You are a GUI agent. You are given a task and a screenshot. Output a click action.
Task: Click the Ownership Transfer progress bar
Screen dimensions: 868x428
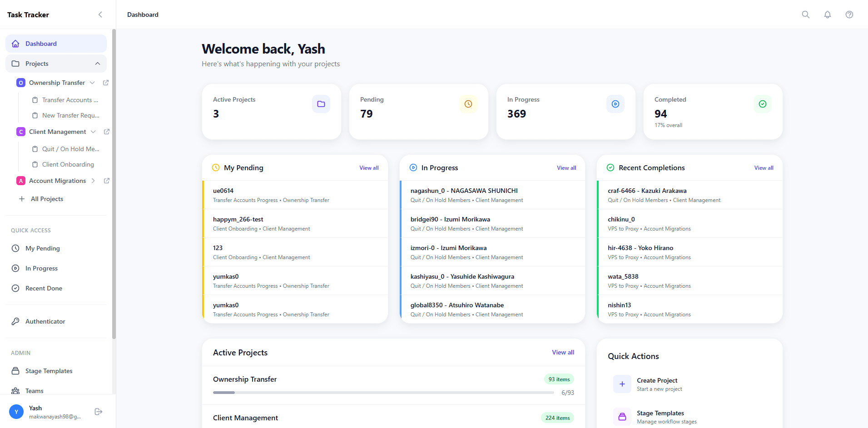pyautogui.click(x=383, y=392)
